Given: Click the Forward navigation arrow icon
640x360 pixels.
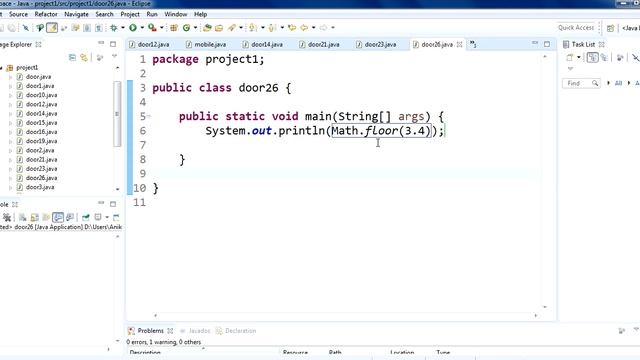Looking at the screenshot, I should click(323, 28).
